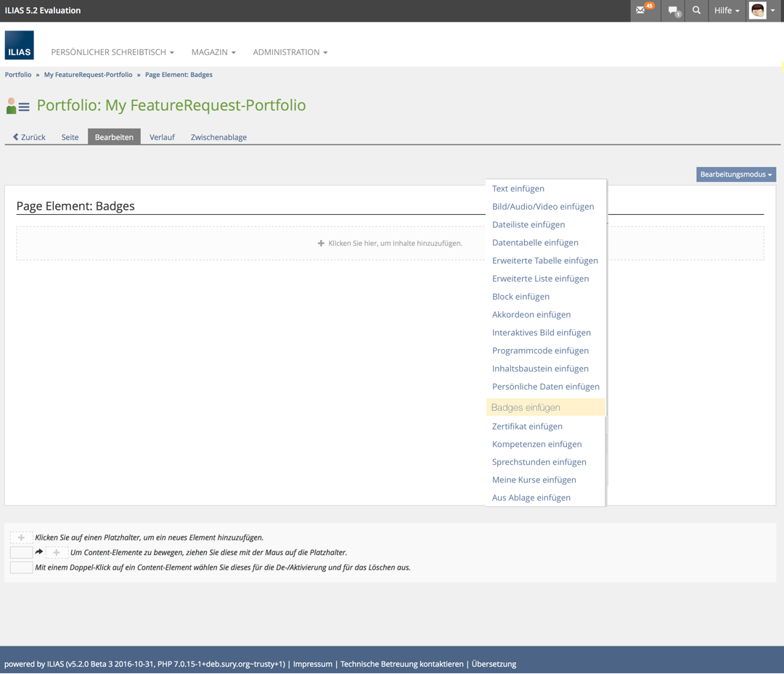The image size is (784, 674).
Task: Go back using Zurück arrow
Action: (29, 137)
